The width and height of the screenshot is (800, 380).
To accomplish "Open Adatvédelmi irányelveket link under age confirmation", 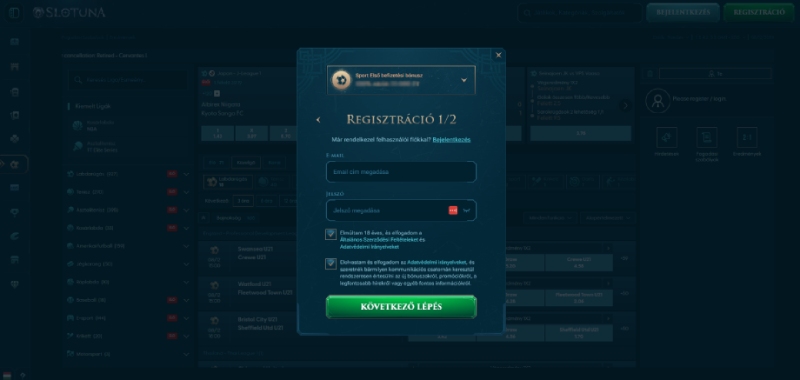I will click(x=369, y=246).
